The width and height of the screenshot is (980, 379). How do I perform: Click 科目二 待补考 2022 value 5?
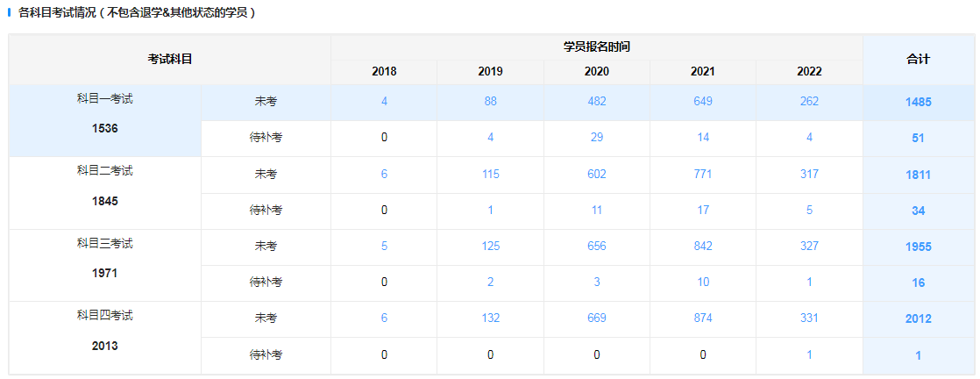[809, 211]
